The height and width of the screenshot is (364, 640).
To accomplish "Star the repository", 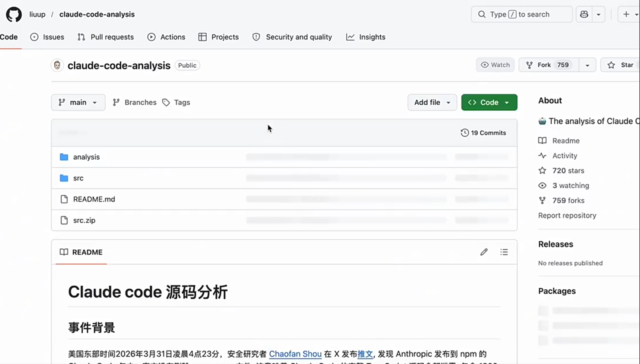I will click(621, 65).
